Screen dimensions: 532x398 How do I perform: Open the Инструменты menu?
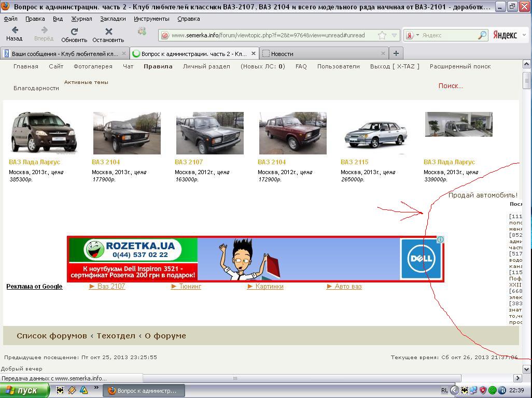click(x=151, y=19)
